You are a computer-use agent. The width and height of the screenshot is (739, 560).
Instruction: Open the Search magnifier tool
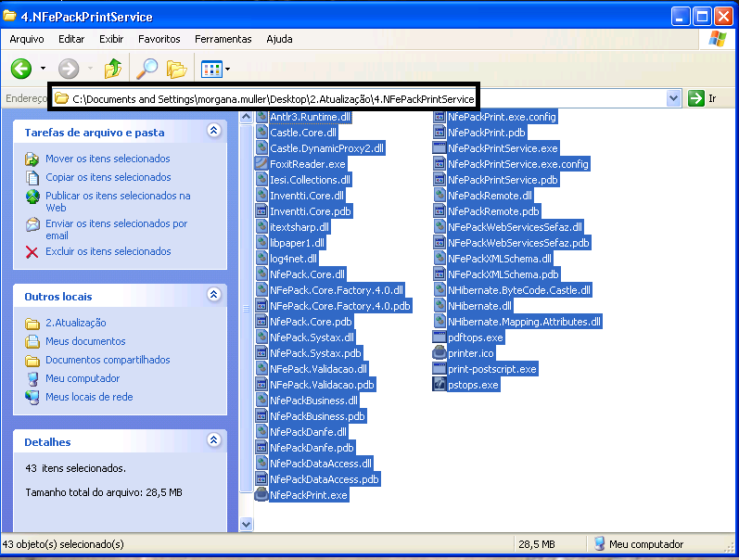coord(147,69)
